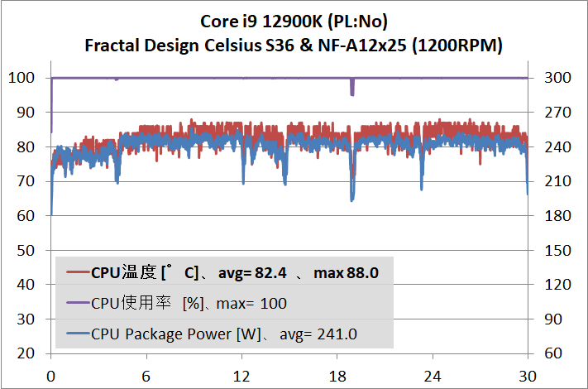The width and height of the screenshot is (588, 389).
Task: Click left axis label 50
Action: pyautogui.click(x=26, y=251)
